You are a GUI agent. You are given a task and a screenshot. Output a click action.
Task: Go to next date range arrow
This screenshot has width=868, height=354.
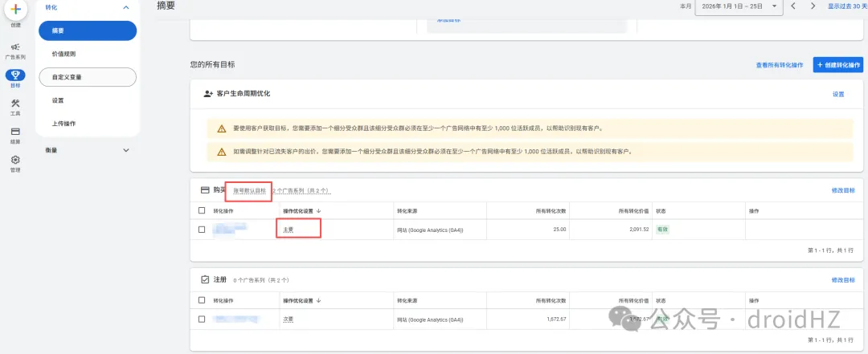[x=813, y=6]
